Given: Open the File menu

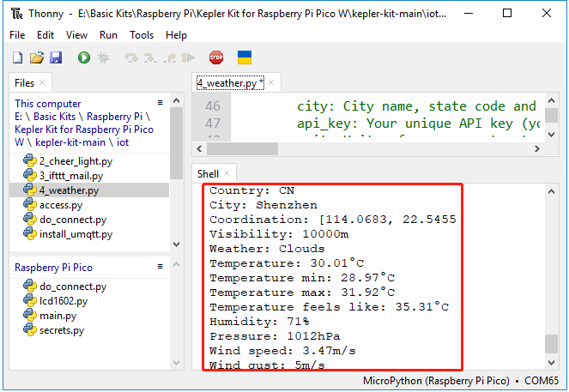Looking at the screenshot, I should click(17, 35).
